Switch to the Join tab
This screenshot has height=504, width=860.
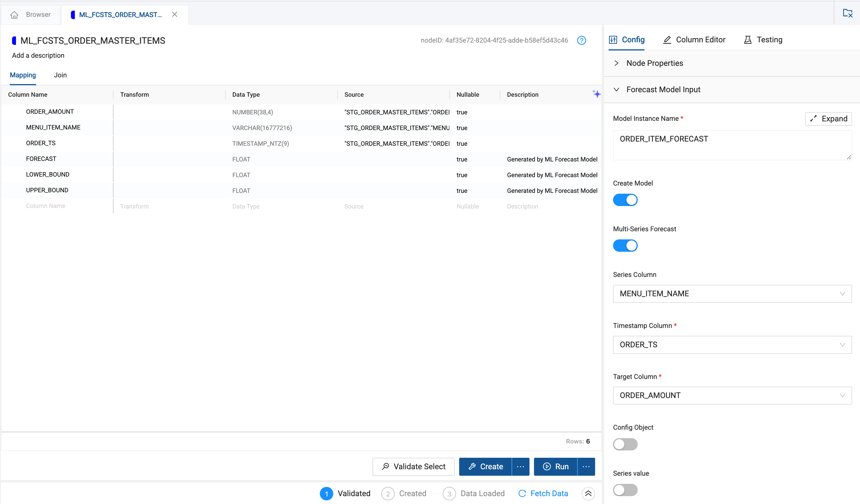[x=60, y=75]
